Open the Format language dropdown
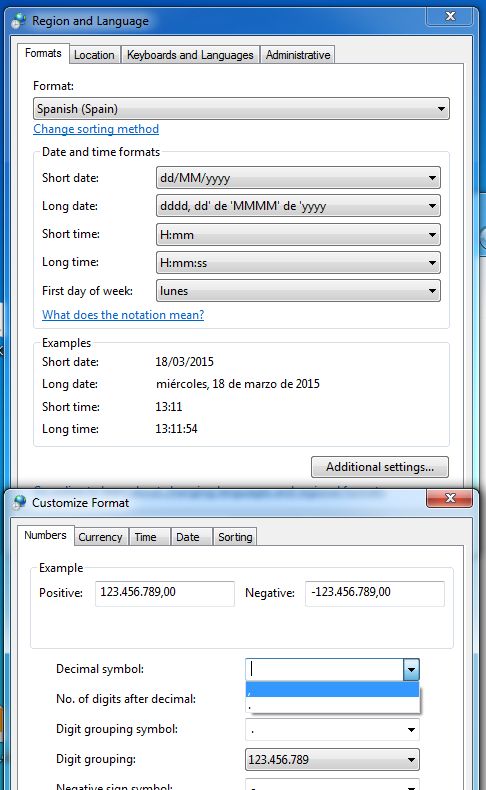The image size is (486, 790). [x=241, y=109]
